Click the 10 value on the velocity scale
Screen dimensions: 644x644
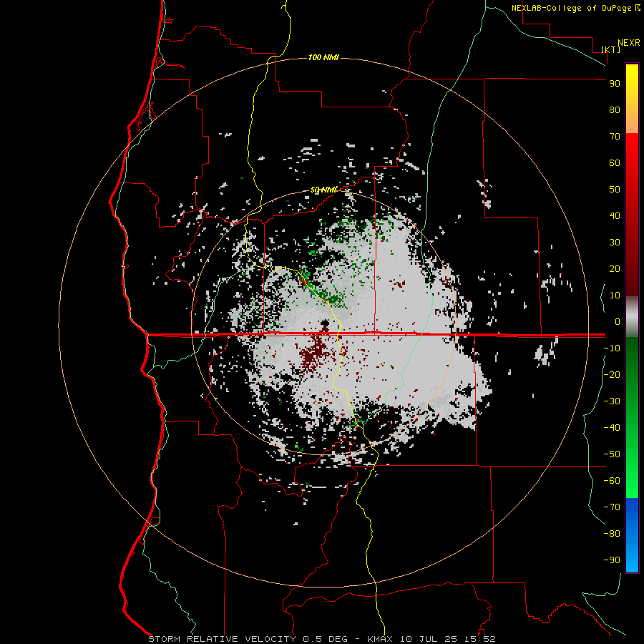pyautogui.click(x=615, y=296)
